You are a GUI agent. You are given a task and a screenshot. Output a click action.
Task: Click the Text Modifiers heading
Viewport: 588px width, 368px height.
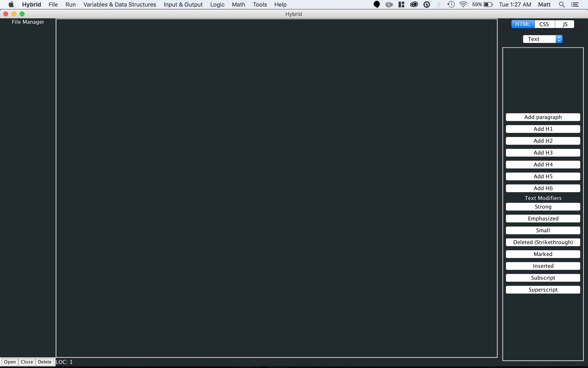point(543,198)
